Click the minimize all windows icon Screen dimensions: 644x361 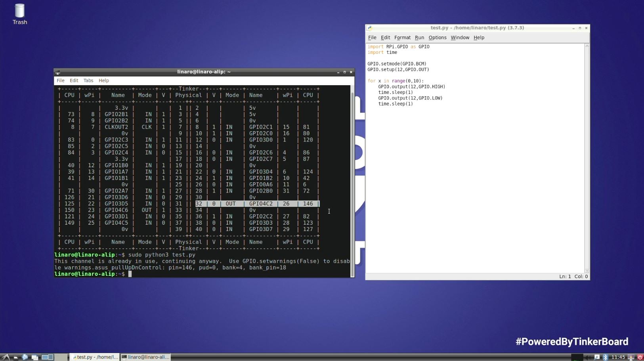click(34, 357)
